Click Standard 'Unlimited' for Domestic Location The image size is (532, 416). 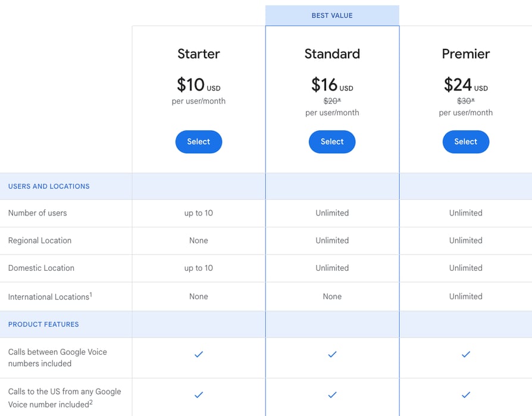pos(332,268)
